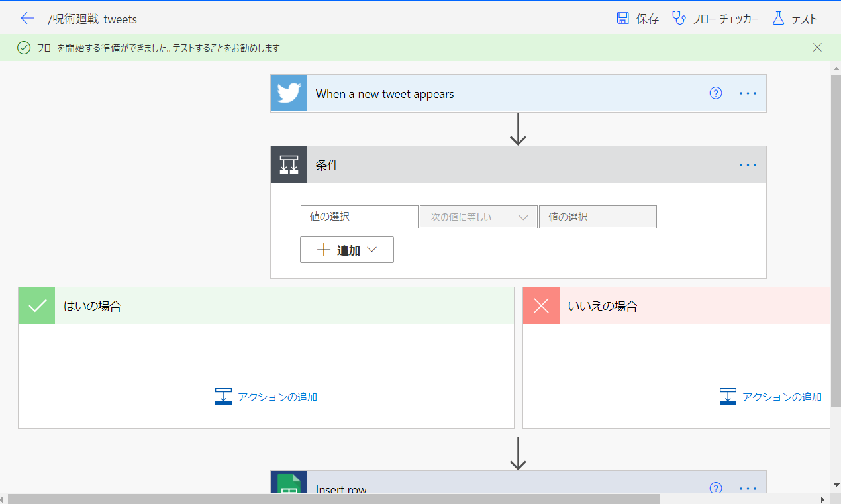Open the flow checker stethoscope icon
This screenshot has width=841, height=504.
coord(679,19)
